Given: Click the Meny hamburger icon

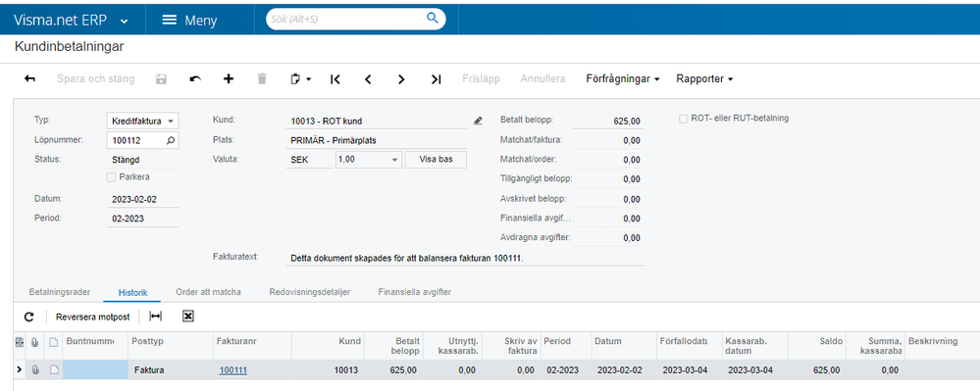Looking at the screenshot, I should point(170,20).
